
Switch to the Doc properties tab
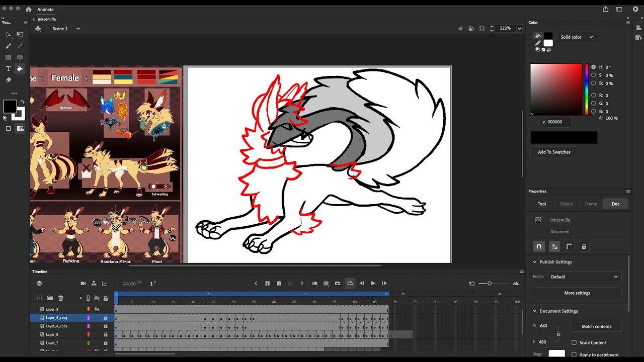[x=615, y=204]
